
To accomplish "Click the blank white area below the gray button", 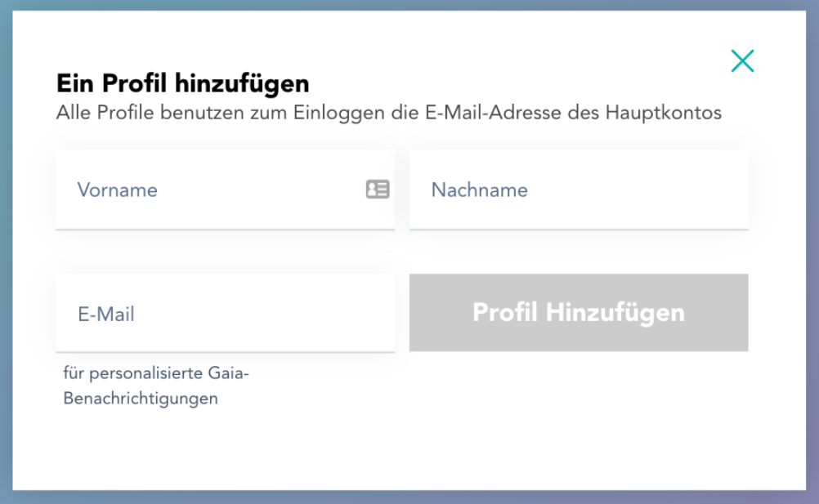I will click(x=579, y=417).
